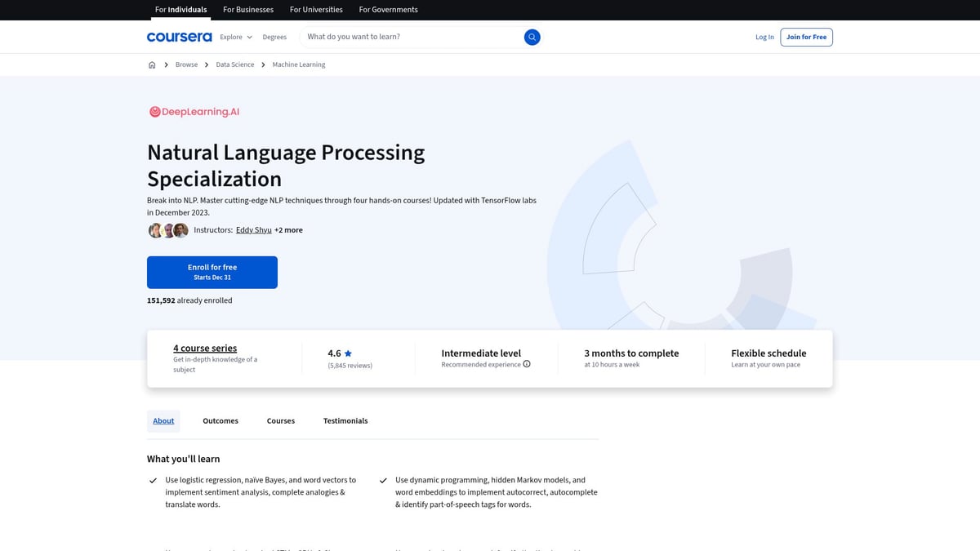Click the instructor avatar photos
The width and height of the screenshot is (980, 551).
168,230
